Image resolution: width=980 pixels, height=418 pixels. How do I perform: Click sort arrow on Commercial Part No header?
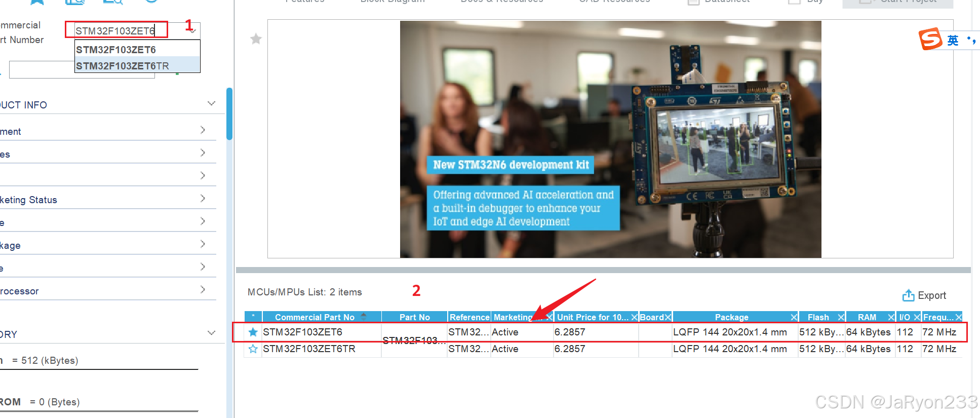click(364, 316)
